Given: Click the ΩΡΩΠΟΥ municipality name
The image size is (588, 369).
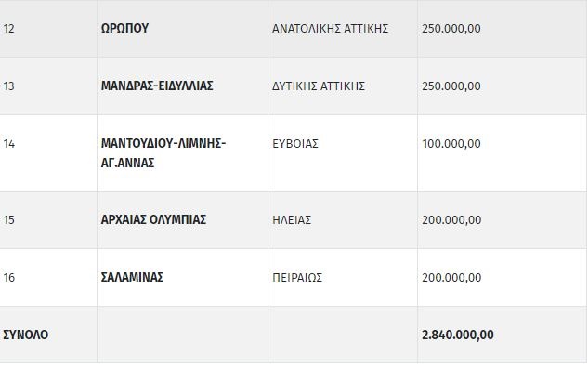Looking at the screenshot, I should (124, 28).
